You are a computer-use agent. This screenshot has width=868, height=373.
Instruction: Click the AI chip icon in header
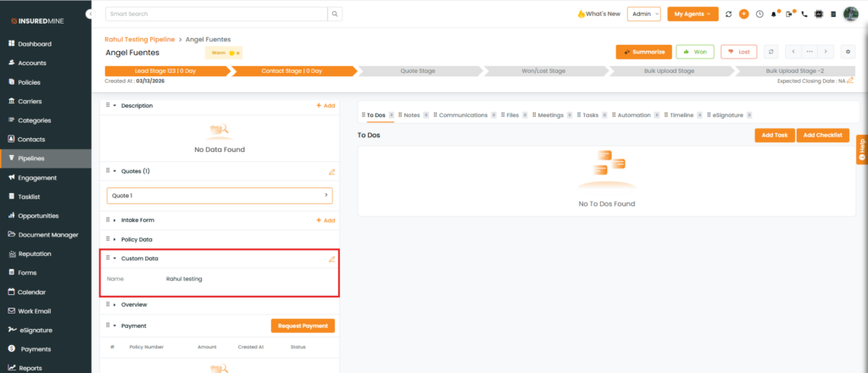pos(818,14)
